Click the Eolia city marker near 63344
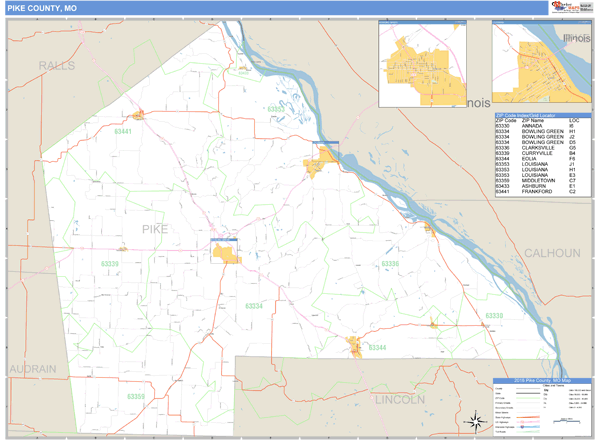600x440 pixels. coord(354,347)
